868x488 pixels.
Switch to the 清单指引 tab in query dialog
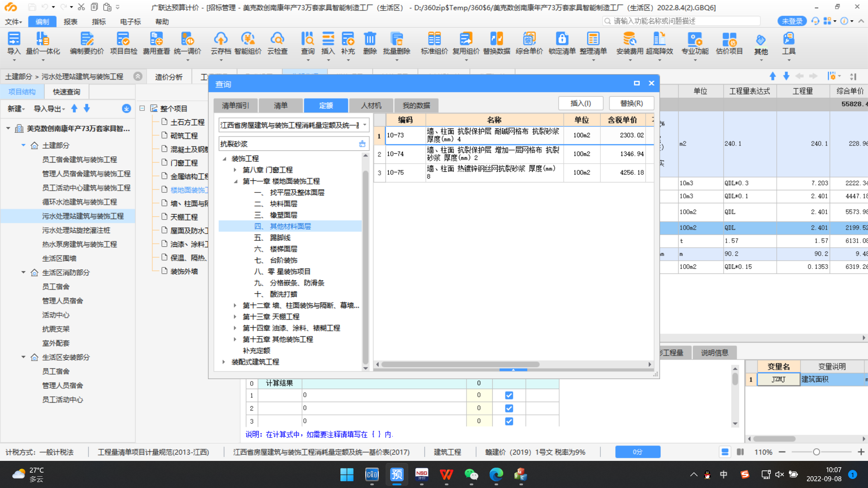[236, 105]
